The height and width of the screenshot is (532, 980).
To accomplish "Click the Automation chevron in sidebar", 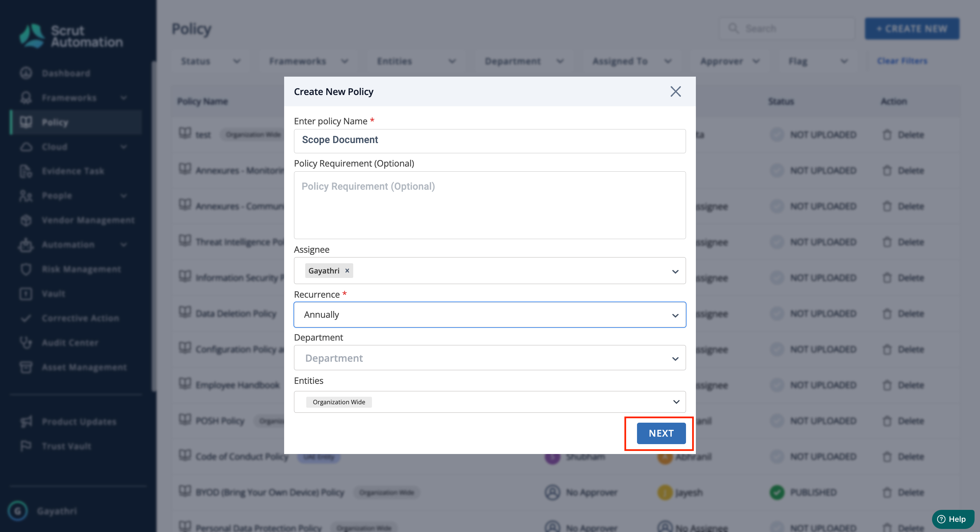I will pos(124,245).
